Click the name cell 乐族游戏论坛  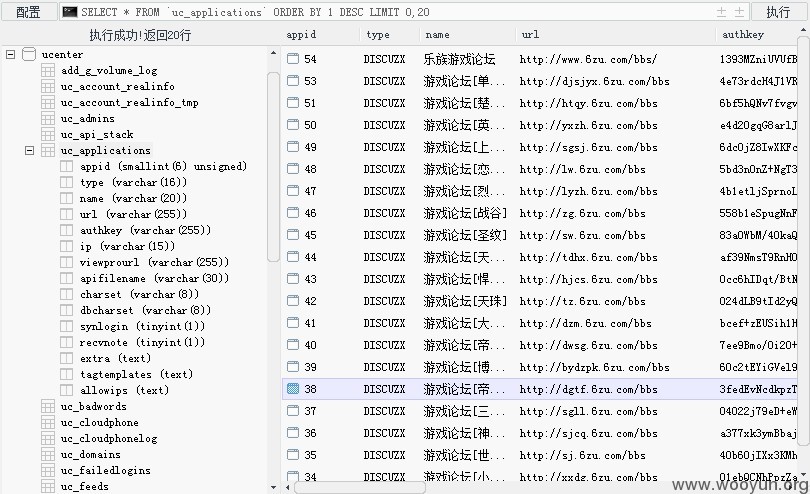click(459, 59)
